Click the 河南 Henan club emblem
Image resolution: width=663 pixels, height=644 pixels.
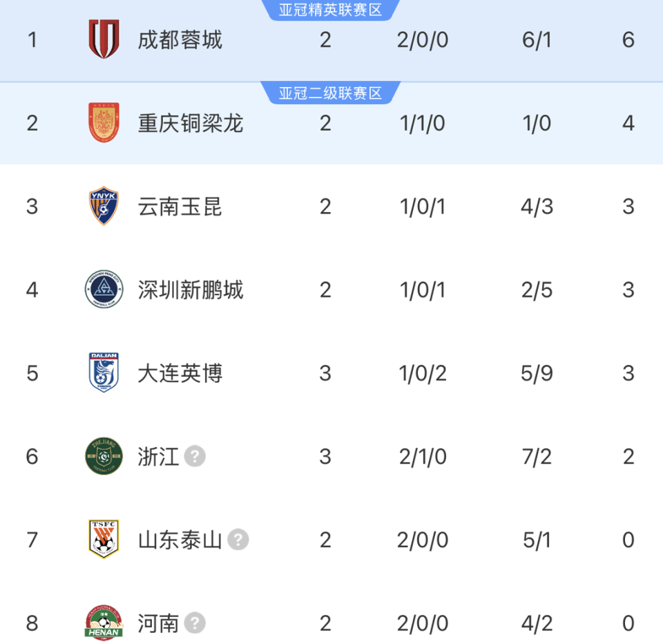(102, 623)
